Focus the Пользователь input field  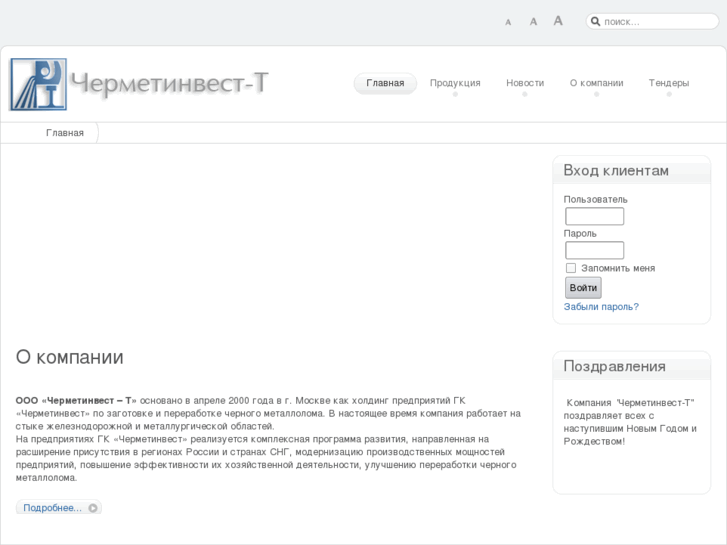(594, 216)
